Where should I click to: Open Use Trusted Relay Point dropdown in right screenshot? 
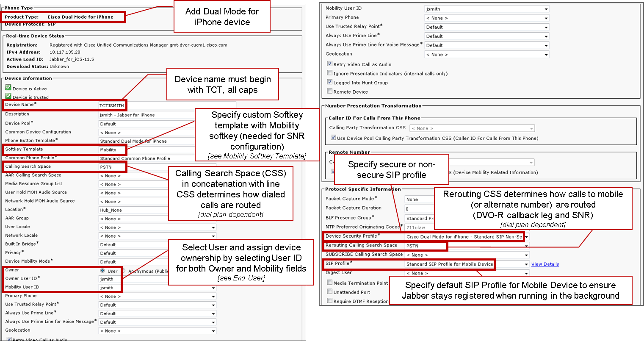[x=486, y=27]
